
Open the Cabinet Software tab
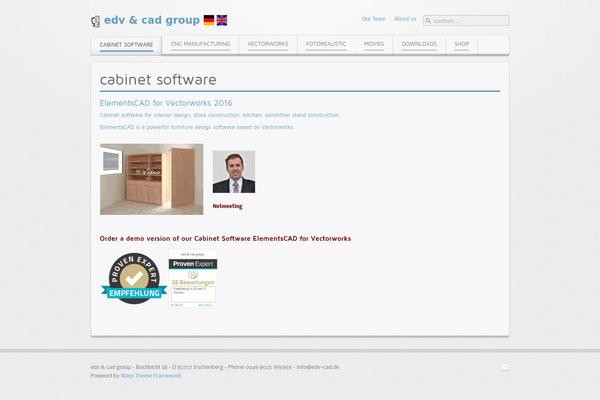coord(126,45)
